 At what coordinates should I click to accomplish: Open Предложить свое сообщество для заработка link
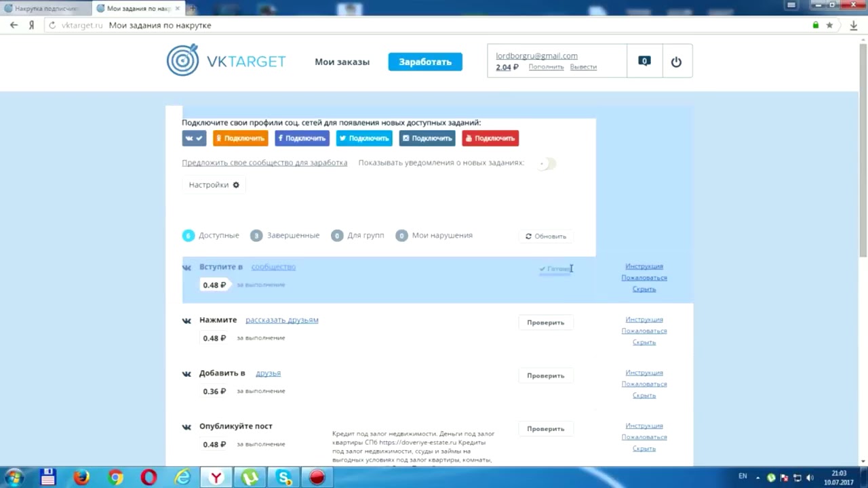[264, 163]
